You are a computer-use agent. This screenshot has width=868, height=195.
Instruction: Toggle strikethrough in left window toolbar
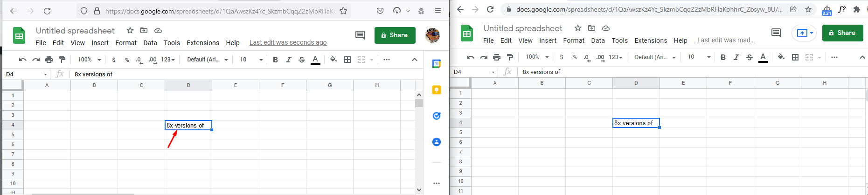[x=302, y=60]
